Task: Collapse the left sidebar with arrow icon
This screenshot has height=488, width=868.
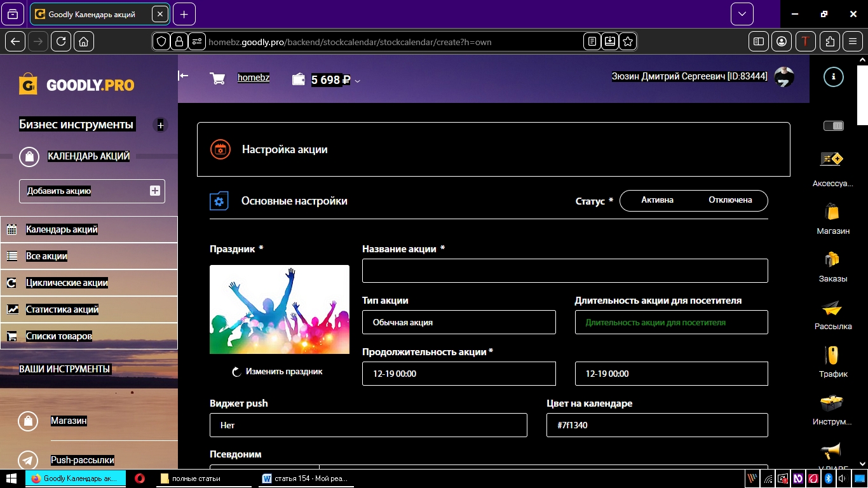Action: (183, 76)
